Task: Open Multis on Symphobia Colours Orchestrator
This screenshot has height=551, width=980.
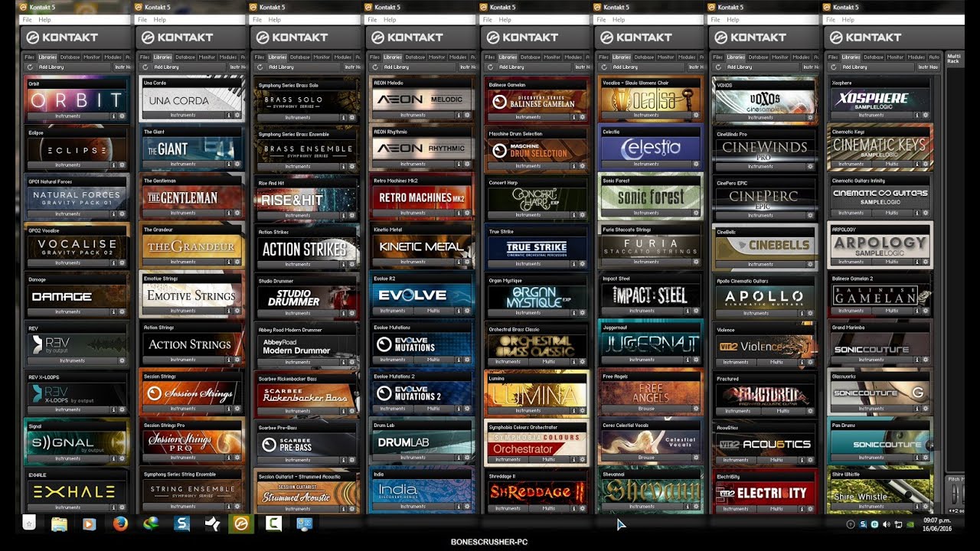Action: pos(549,460)
